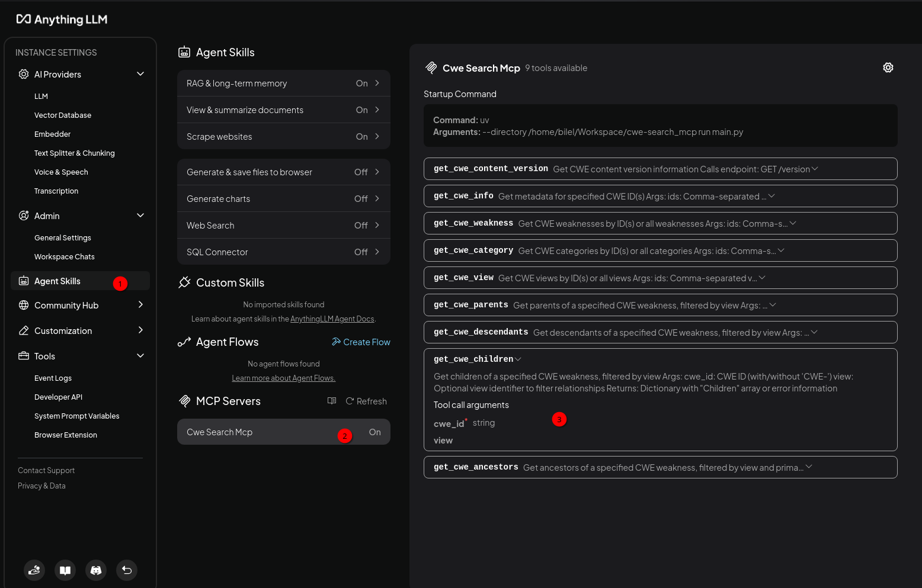Refresh the MCP Servers list

pyautogui.click(x=366, y=401)
